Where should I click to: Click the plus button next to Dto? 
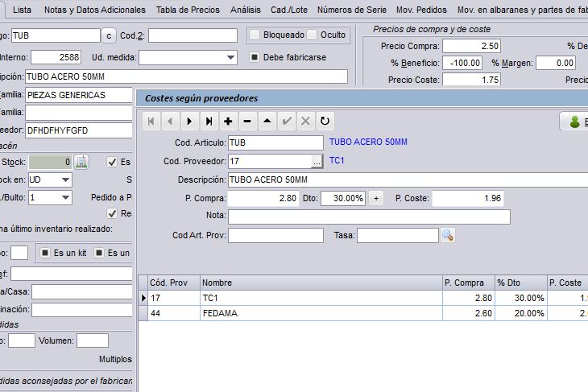[x=376, y=198]
